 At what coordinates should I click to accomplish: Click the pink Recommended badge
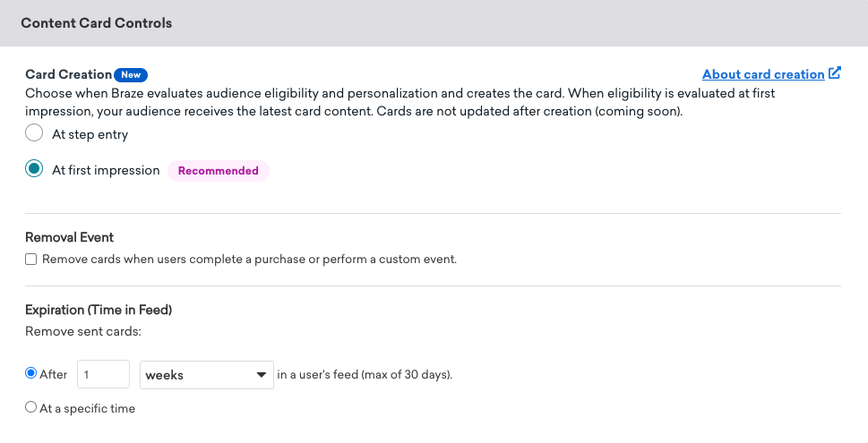click(x=218, y=171)
